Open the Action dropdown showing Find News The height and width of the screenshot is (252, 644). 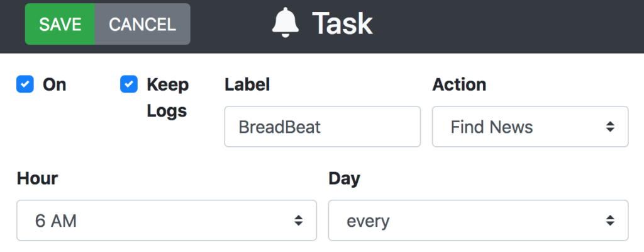530,127
